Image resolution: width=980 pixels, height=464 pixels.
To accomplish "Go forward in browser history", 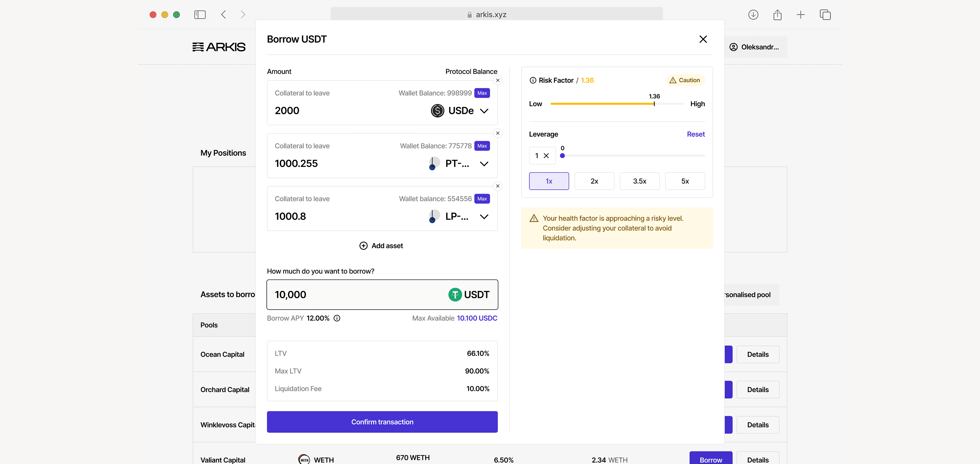I will point(243,14).
